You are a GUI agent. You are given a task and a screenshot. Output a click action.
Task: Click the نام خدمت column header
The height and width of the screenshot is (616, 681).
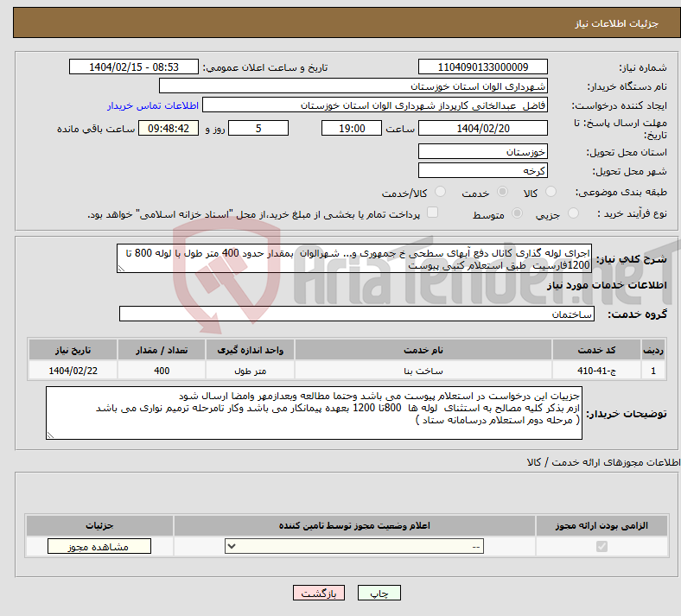(x=423, y=350)
